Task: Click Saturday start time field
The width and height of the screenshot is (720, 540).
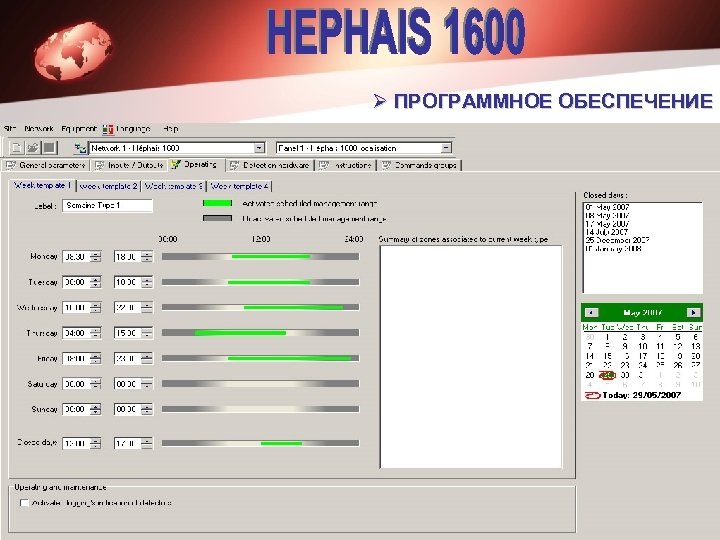Action: pos(76,384)
